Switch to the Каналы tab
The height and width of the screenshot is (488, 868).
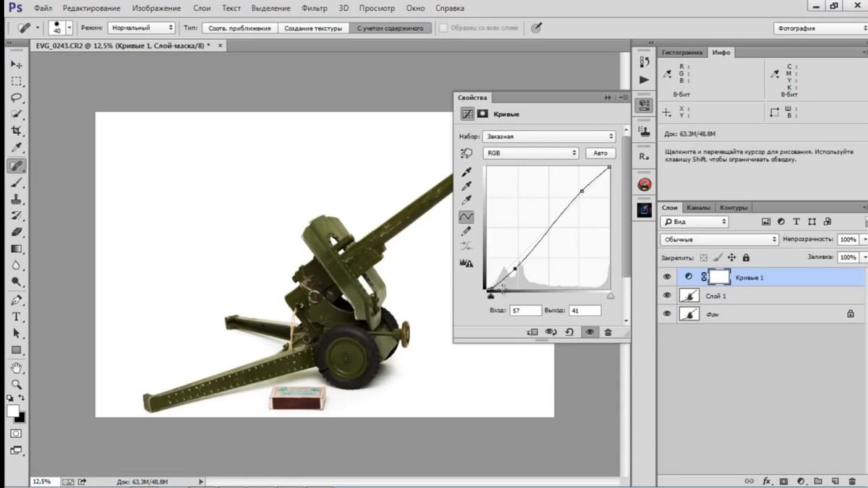click(698, 207)
